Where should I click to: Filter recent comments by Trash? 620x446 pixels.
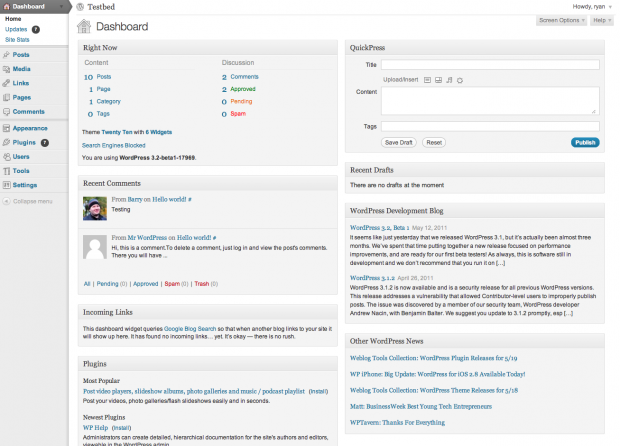pyautogui.click(x=202, y=284)
